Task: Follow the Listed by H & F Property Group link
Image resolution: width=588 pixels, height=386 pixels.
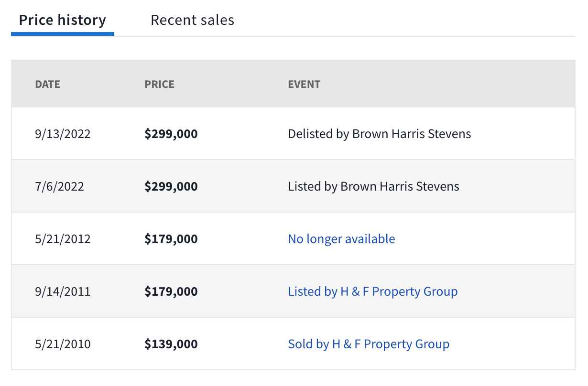Action: coord(373,291)
